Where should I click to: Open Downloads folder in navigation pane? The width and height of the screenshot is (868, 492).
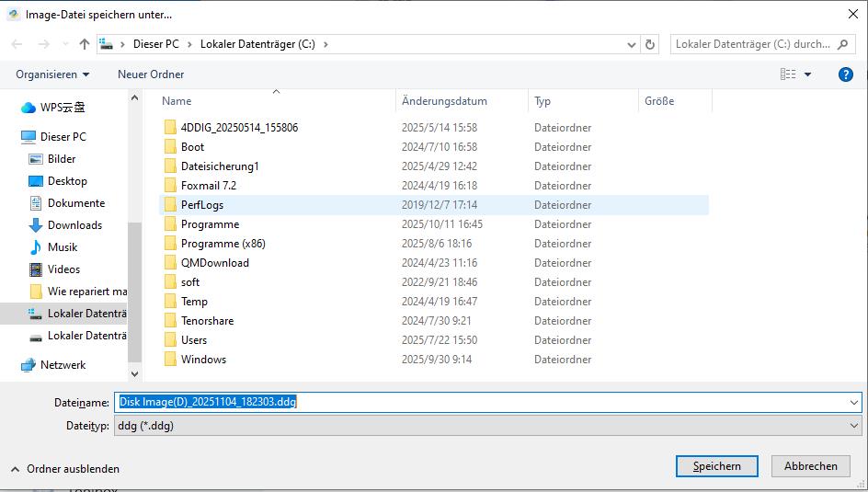coord(74,225)
